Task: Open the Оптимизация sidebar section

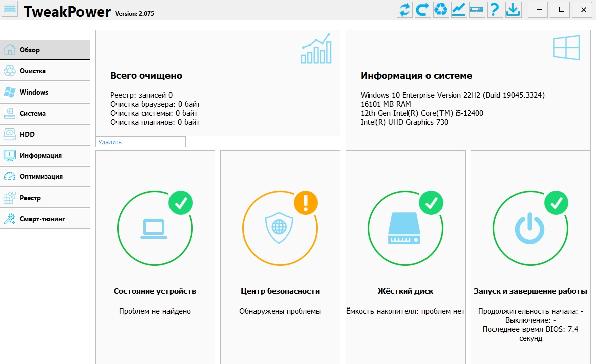Action: tap(45, 176)
